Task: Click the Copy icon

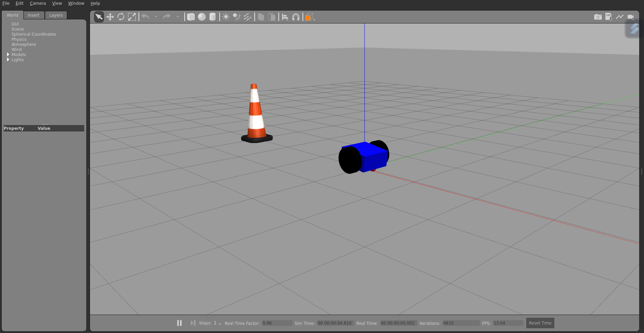Action: click(261, 17)
